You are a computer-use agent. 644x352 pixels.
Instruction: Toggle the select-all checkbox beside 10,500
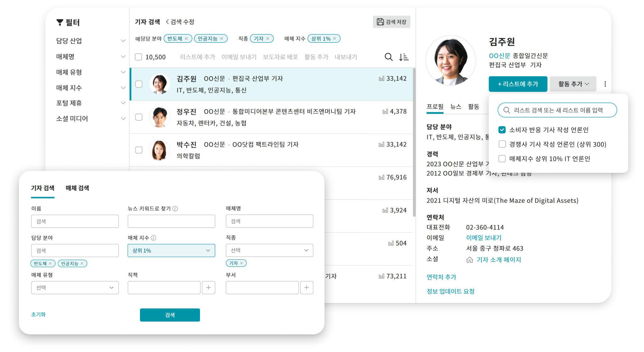[138, 57]
